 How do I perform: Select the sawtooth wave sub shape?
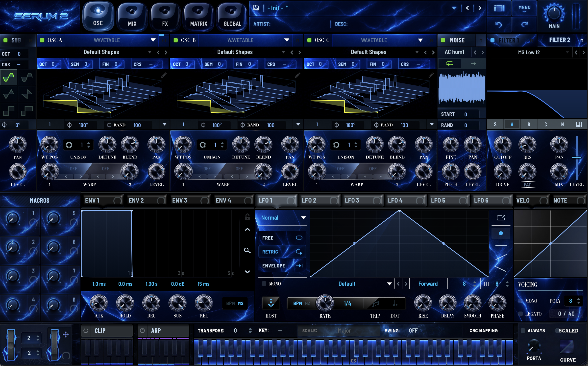tap(27, 94)
